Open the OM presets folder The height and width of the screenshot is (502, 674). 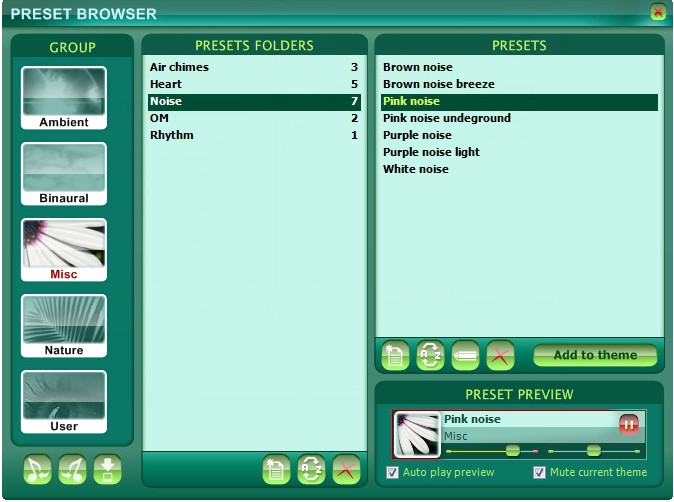pyautogui.click(x=254, y=118)
